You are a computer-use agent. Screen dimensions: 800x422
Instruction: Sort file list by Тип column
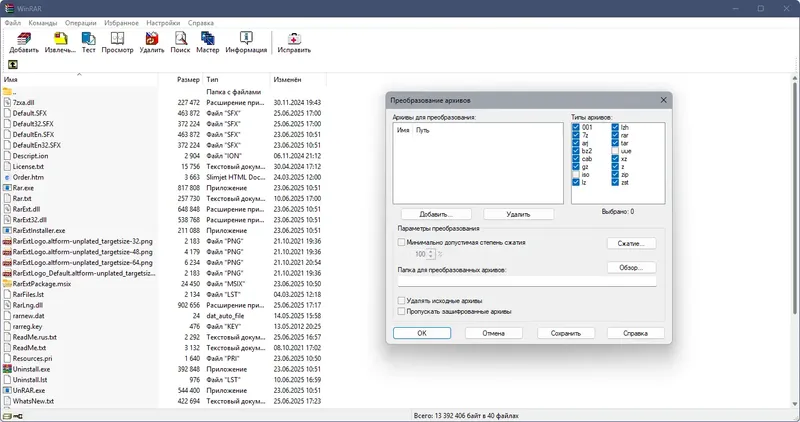click(x=236, y=80)
